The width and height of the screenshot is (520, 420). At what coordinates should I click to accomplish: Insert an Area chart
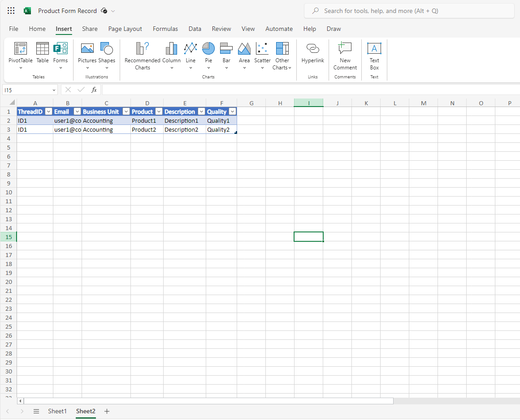click(244, 49)
